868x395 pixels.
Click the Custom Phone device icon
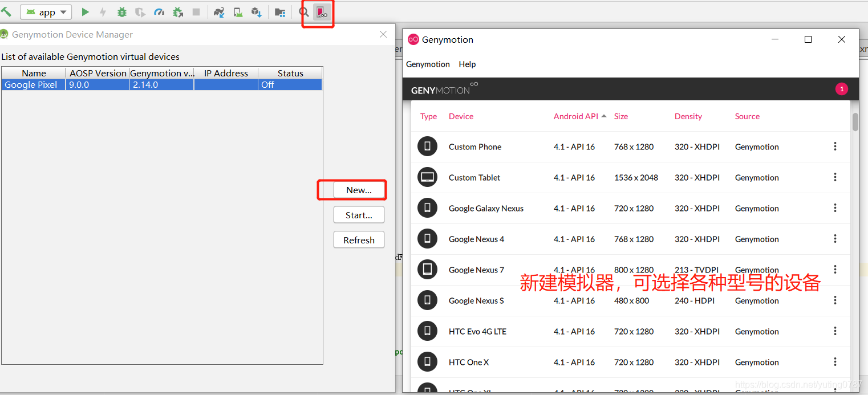427,146
